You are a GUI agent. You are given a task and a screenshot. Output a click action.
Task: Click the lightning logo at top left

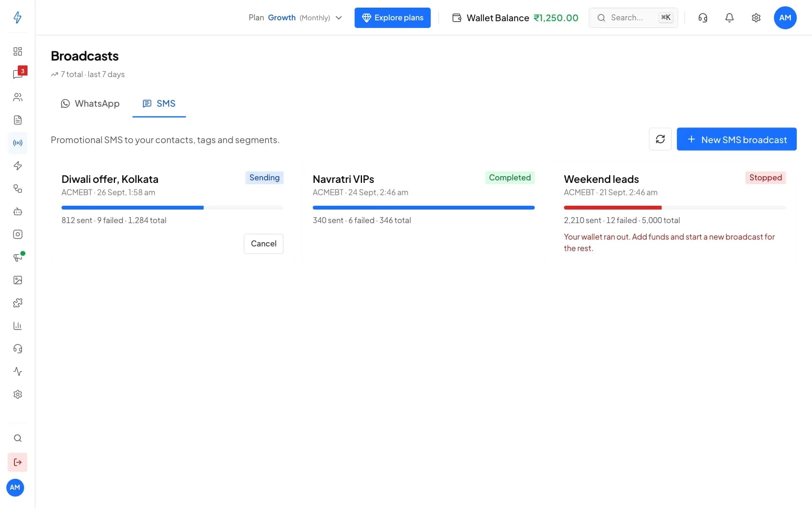[17, 17]
